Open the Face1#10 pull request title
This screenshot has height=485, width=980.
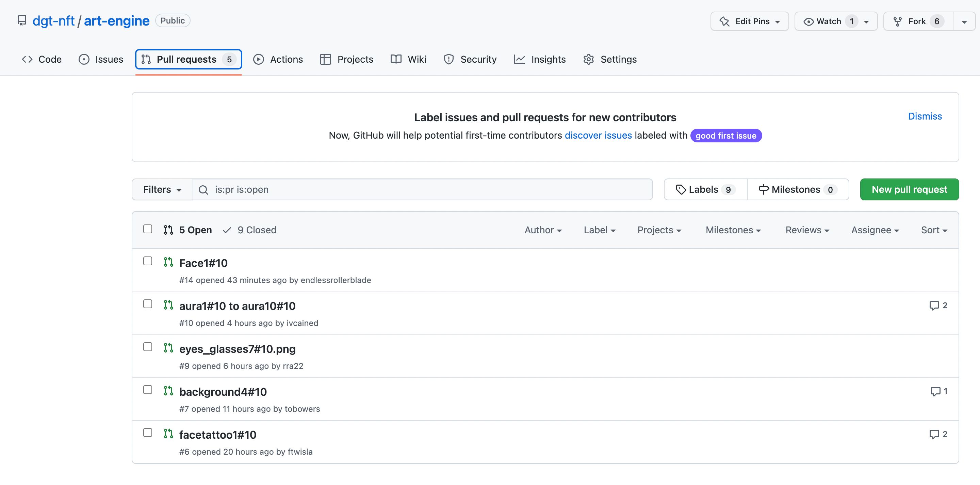[x=203, y=263]
